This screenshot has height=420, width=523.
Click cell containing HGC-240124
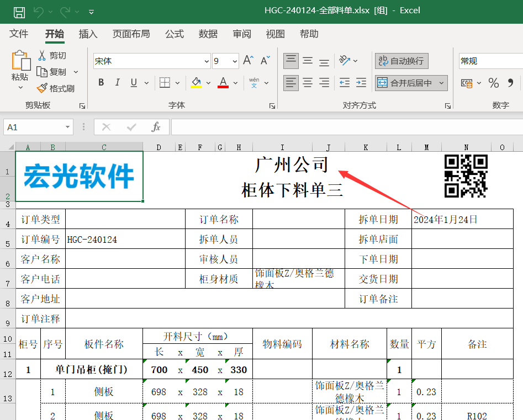tap(125, 240)
